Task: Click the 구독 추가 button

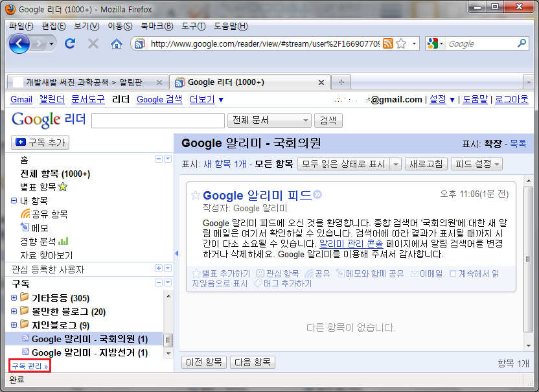Action: (x=40, y=143)
